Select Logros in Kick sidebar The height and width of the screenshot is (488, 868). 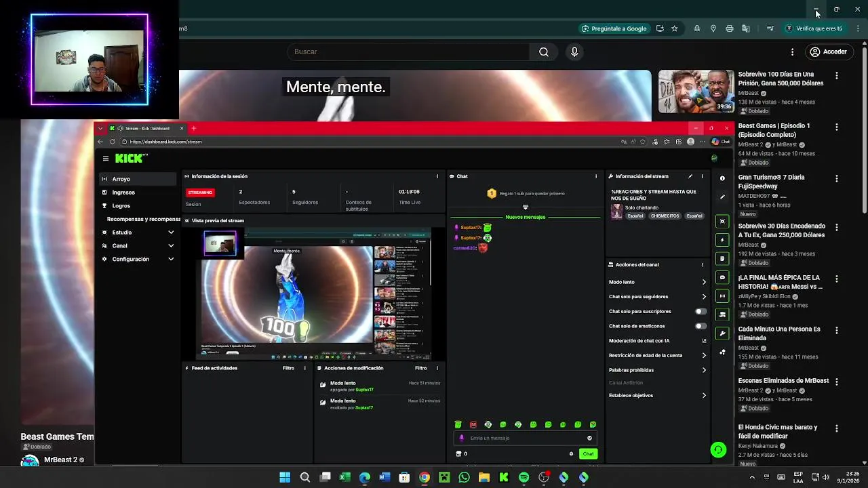pos(138,205)
